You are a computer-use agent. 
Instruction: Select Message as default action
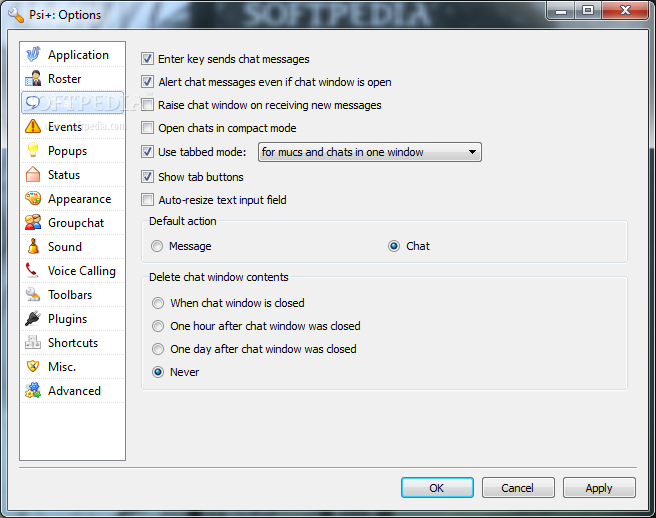(x=157, y=246)
